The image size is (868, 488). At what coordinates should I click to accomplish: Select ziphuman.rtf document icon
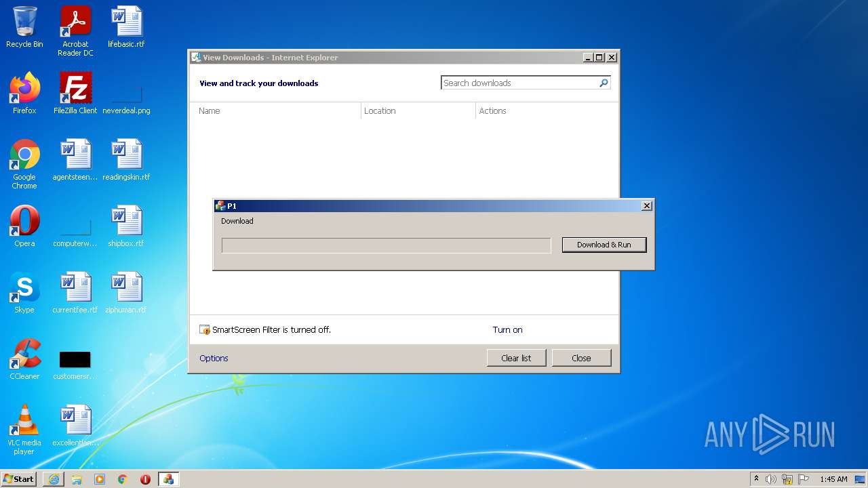click(x=126, y=293)
